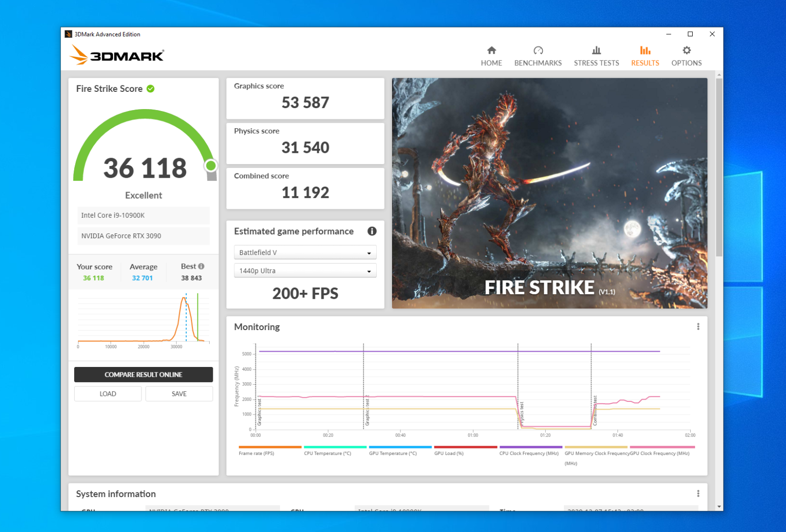The width and height of the screenshot is (786, 532).
Task: Click the main score 36 118
Action: pyautogui.click(x=145, y=168)
